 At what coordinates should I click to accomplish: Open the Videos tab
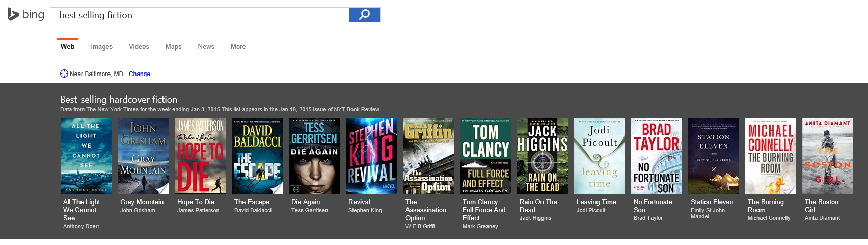tap(139, 46)
